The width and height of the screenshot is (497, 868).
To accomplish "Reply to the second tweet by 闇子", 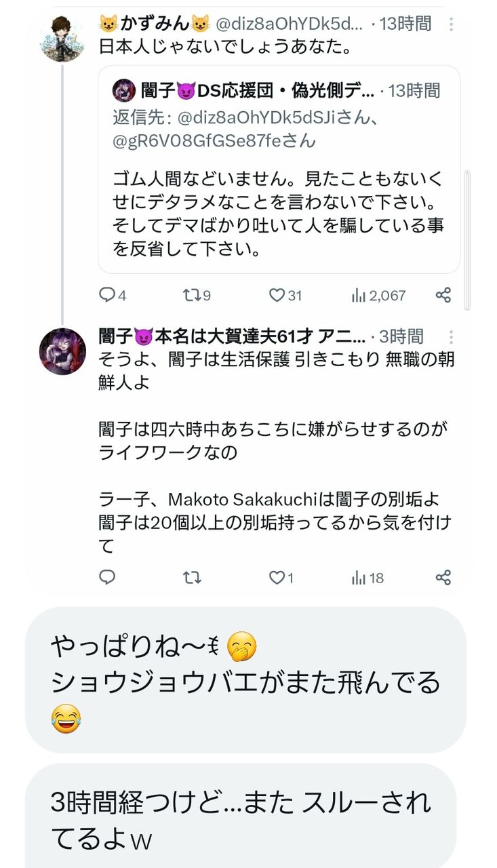I will pos(107,577).
